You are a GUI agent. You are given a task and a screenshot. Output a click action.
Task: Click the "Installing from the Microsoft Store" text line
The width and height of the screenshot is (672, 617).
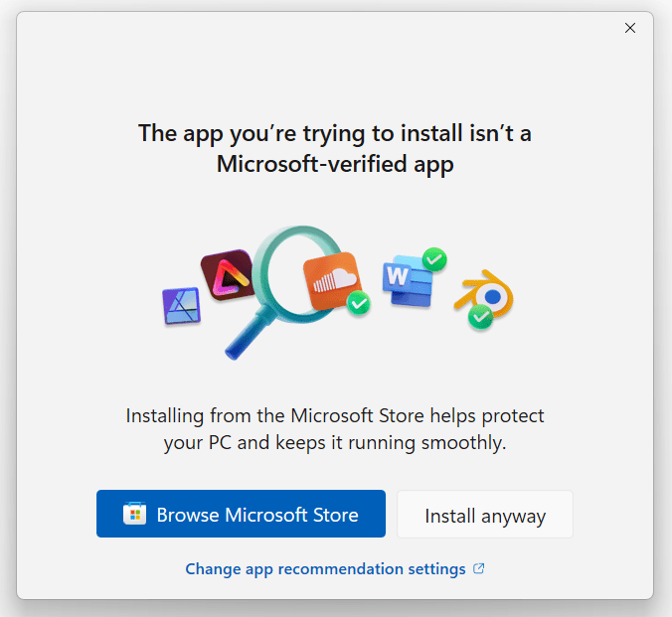tap(335, 414)
